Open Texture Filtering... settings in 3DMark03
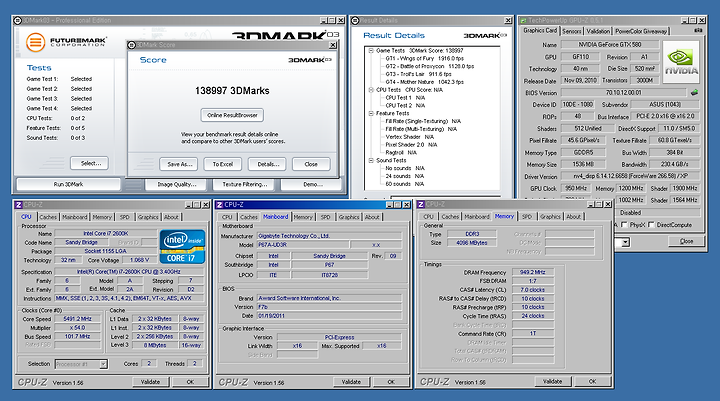 click(245, 184)
